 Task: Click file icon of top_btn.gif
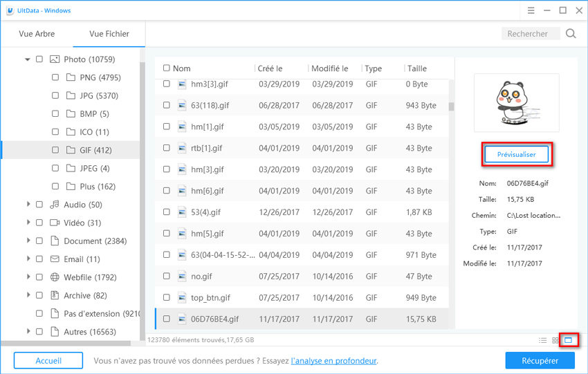[x=182, y=297]
